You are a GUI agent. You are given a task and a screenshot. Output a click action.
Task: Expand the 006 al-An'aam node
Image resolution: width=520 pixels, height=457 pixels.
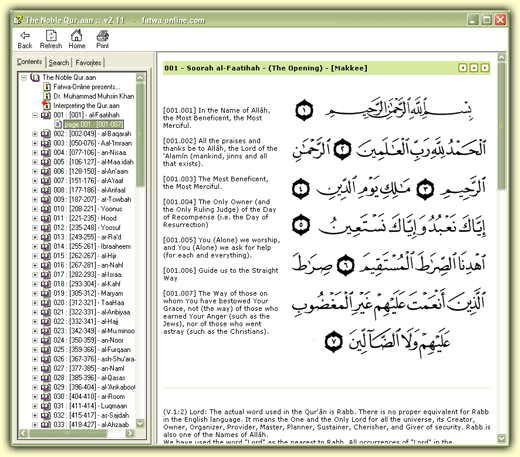click(35, 171)
